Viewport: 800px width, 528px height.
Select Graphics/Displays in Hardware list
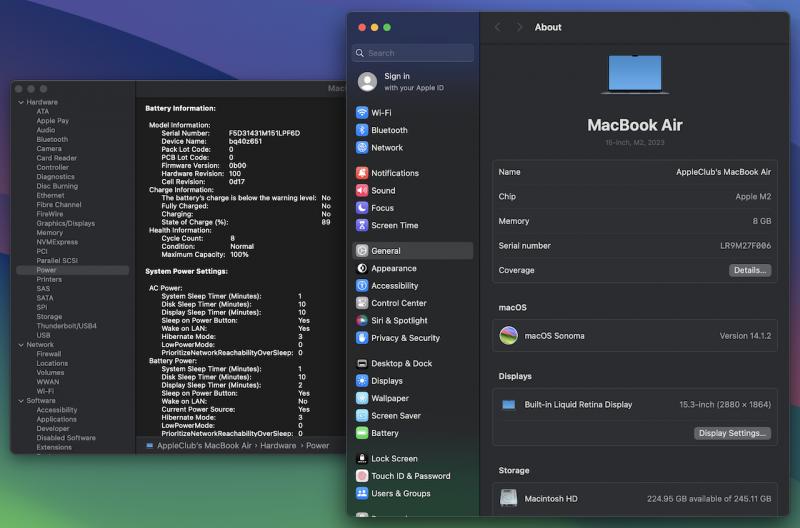[65, 223]
